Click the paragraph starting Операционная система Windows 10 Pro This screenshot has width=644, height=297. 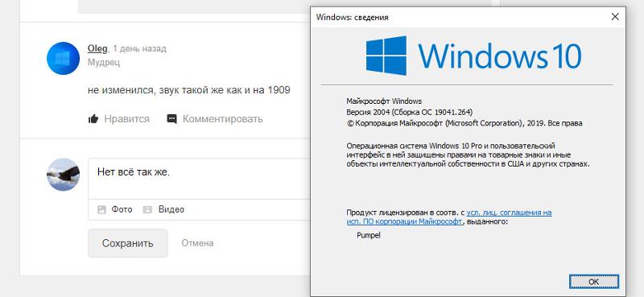pos(469,155)
